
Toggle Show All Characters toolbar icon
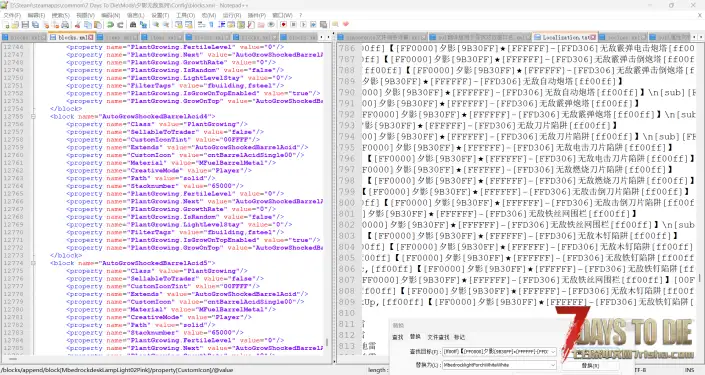(x=211, y=25)
